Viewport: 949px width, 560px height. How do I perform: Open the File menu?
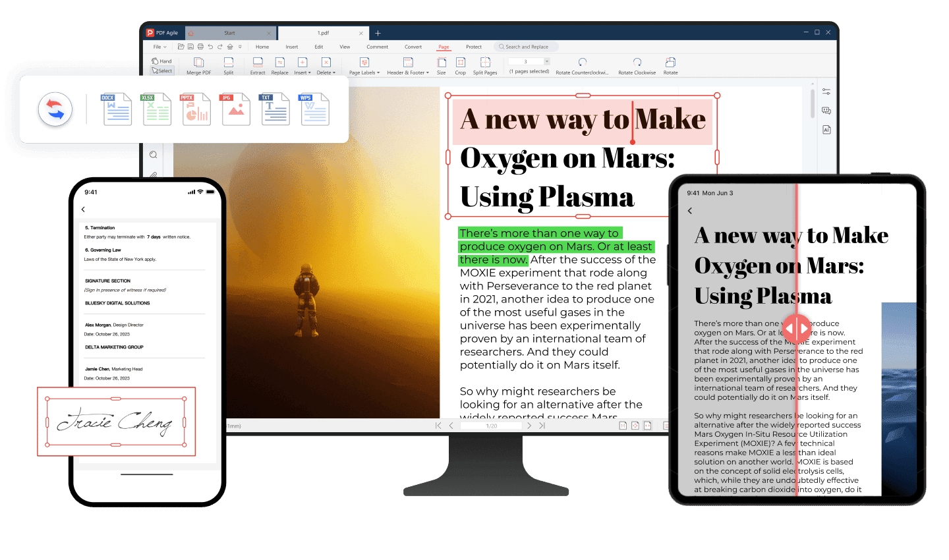pyautogui.click(x=159, y=47)
